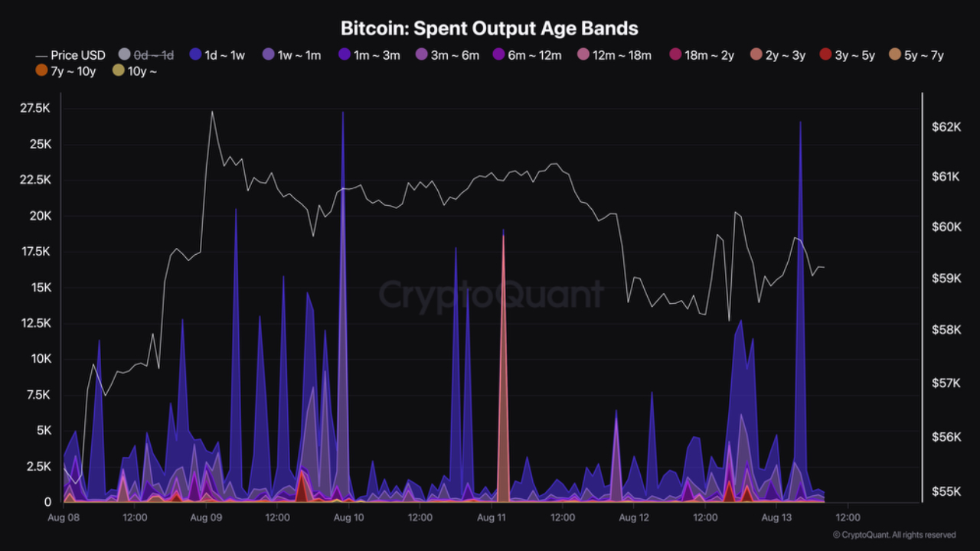Click the $60K price axis label
Screen dimensions: 980x551
[946, 227]
